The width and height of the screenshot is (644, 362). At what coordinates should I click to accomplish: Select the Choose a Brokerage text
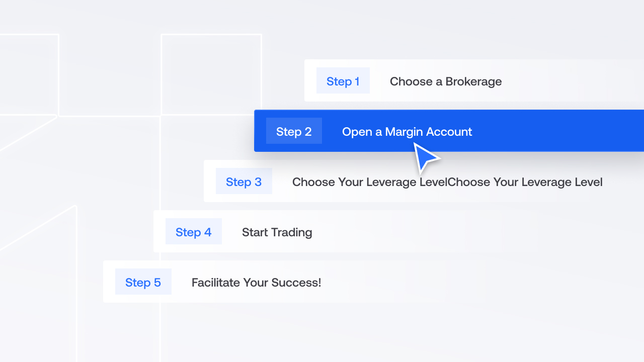[x=446, y=81]
